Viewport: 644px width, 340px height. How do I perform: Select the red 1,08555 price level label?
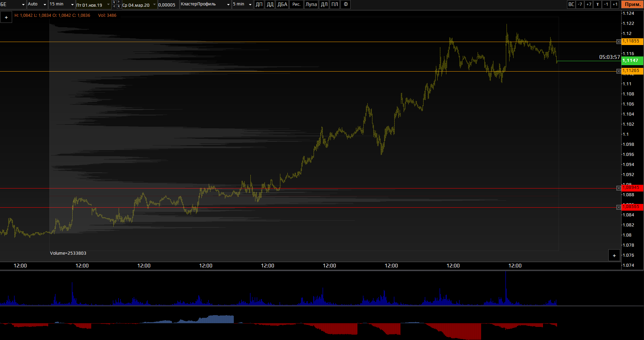click(632, 207)
